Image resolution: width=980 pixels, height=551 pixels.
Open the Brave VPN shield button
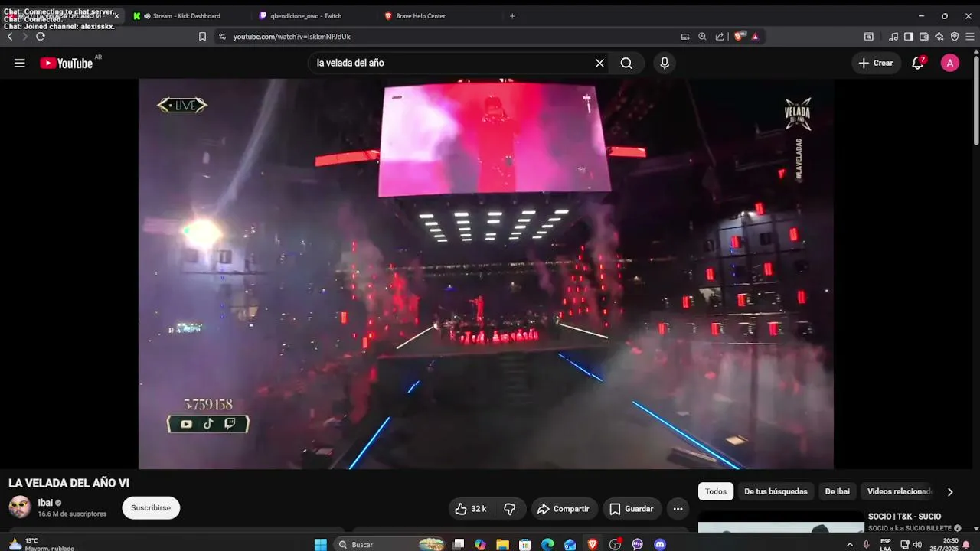tap(955, 36)
